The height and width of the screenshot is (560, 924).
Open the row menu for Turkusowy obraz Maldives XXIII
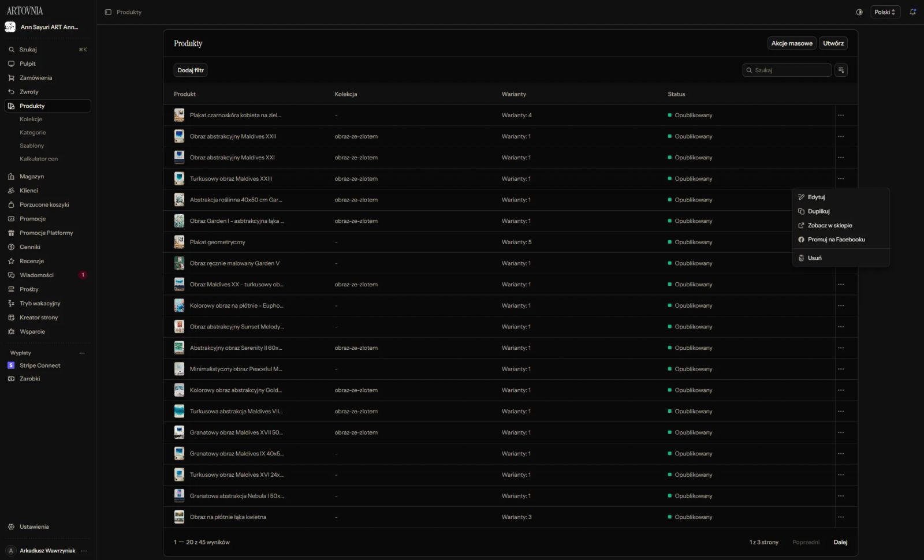(841, 179)
